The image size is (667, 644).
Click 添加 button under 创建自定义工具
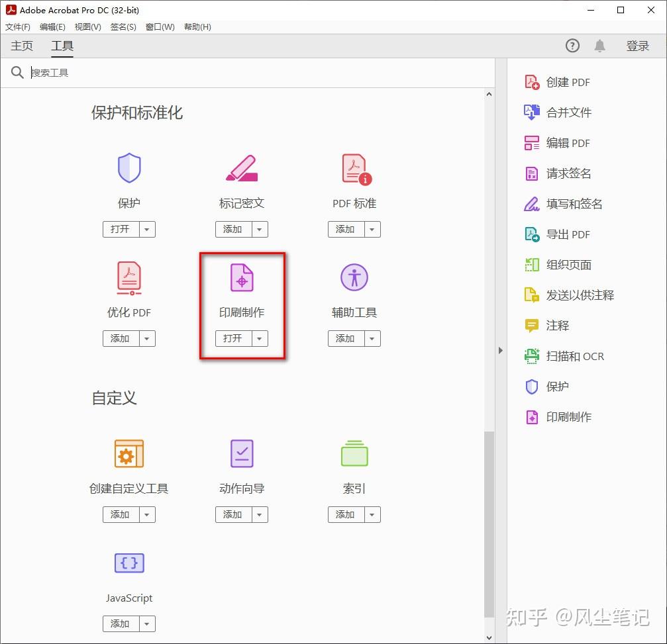[x=121, y=515]
